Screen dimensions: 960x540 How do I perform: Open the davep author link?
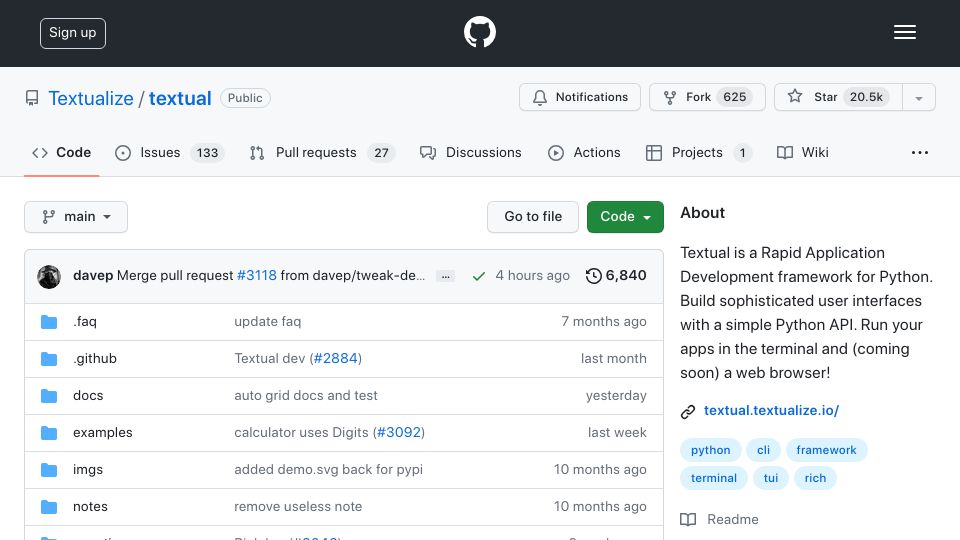click(93, 276)
